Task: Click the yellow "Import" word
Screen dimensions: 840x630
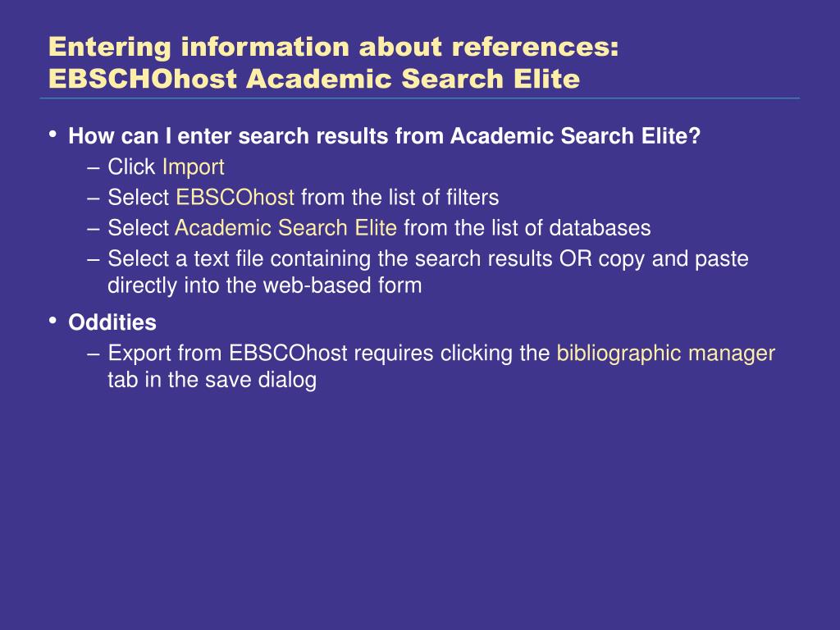Action: (x=193, y=167)
